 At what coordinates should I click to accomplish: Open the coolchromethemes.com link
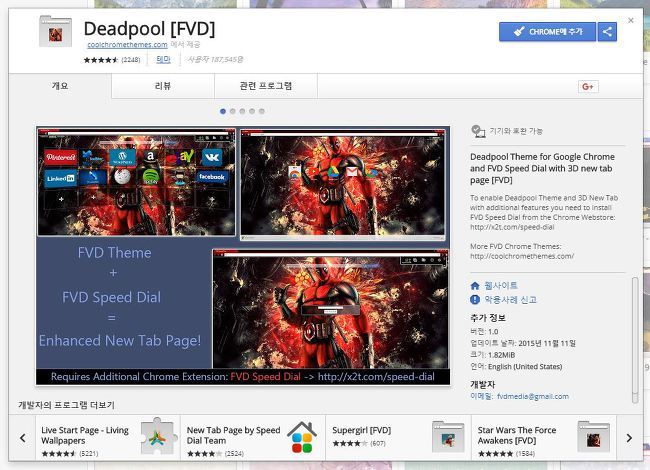coord(127,45)
